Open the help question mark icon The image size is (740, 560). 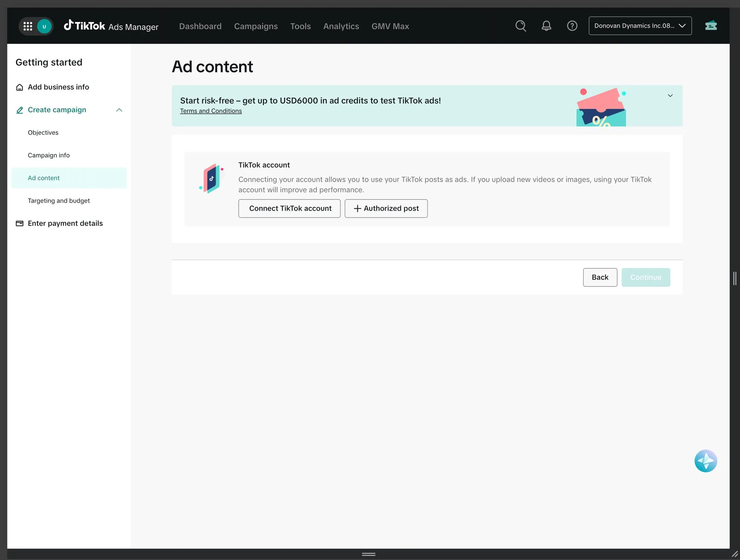point(572,26)
